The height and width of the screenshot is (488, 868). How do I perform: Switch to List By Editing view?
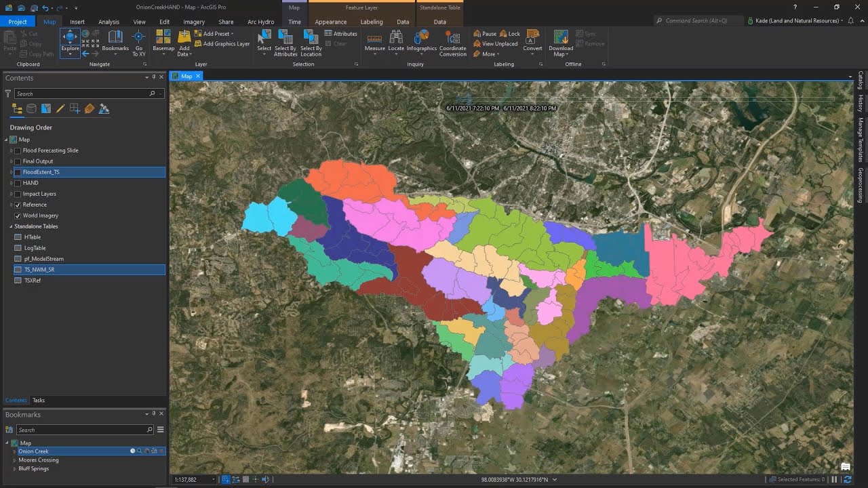point(60,108)
